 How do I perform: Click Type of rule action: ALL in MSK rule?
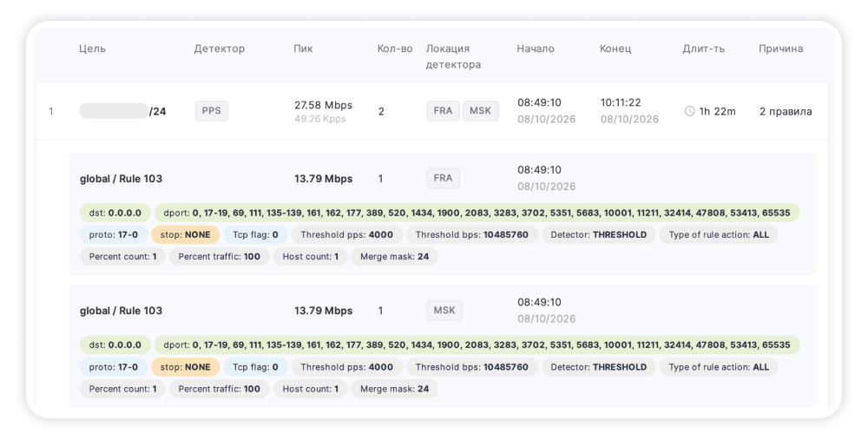pos(719,367)
